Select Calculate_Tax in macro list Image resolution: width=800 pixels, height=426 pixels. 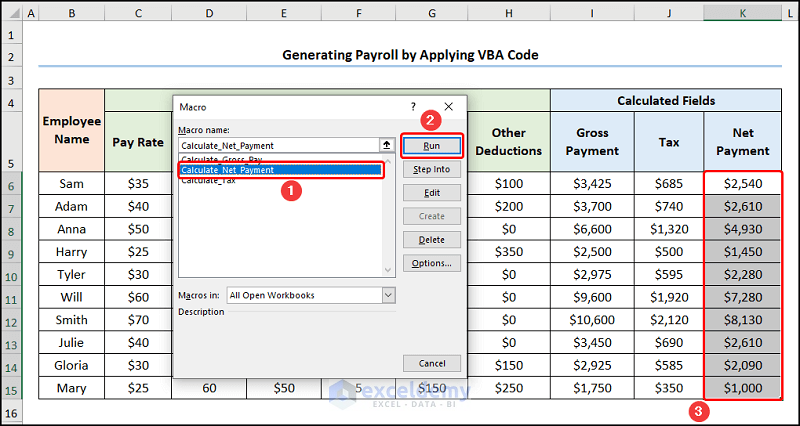tap(209, 181)
